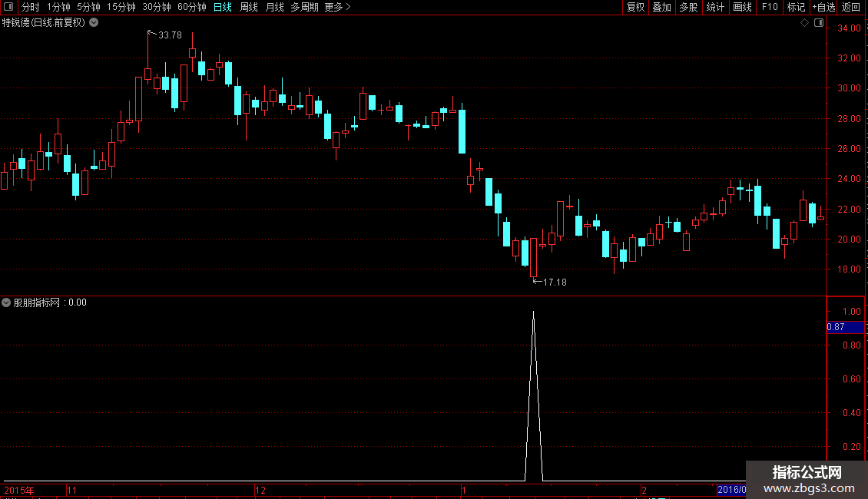This screenshot has height=499, width=868.
Task: Select the 1分钟 period
Action: (58, 7)
